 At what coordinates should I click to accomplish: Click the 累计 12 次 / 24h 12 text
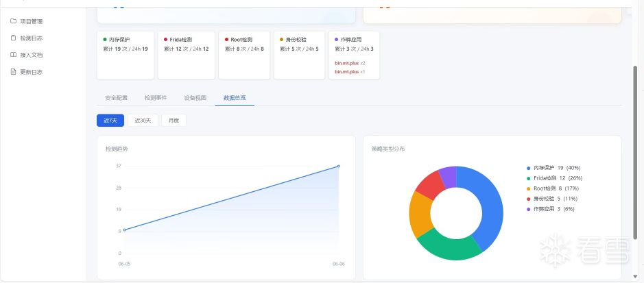pyautogui.click(x=186, y=49)
